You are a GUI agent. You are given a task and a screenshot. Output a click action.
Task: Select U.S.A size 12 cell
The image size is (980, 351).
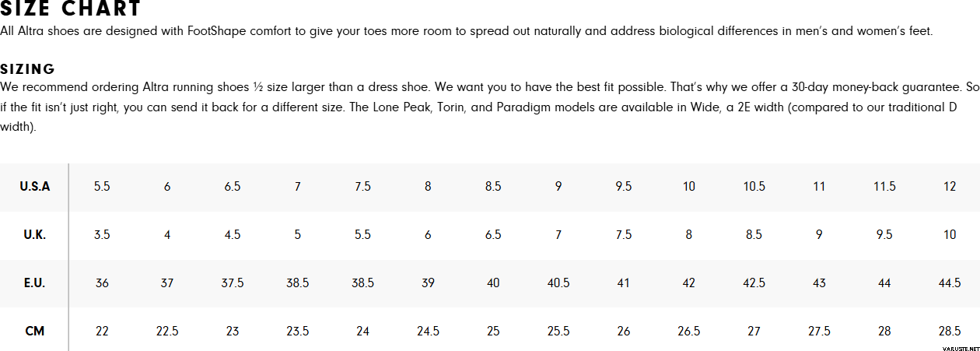(950, 187)
